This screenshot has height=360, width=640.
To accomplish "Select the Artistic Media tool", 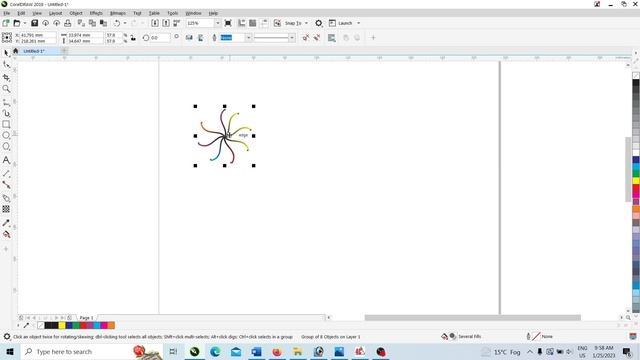I will pos(6,113).
